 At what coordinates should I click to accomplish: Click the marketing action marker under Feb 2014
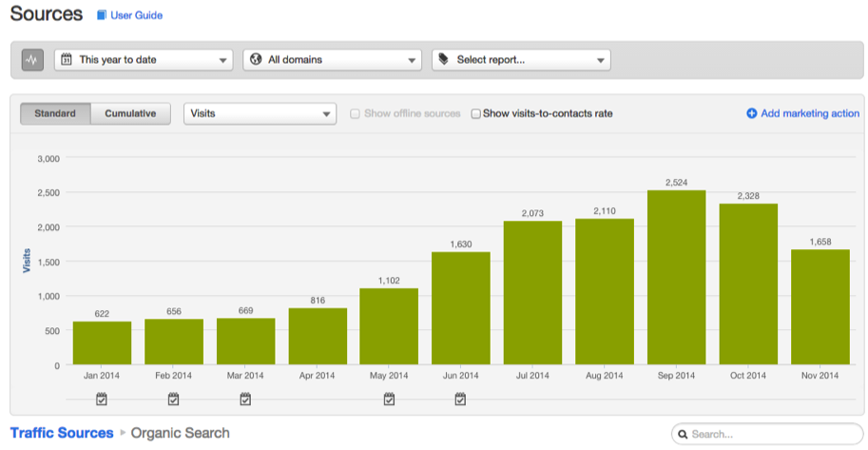[x=173, y=399]
